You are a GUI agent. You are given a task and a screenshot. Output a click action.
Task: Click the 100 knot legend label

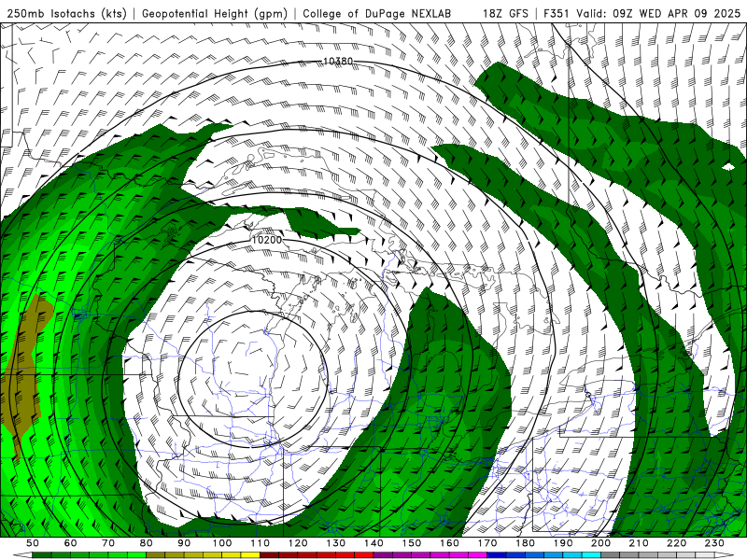[x=222, y=543]
